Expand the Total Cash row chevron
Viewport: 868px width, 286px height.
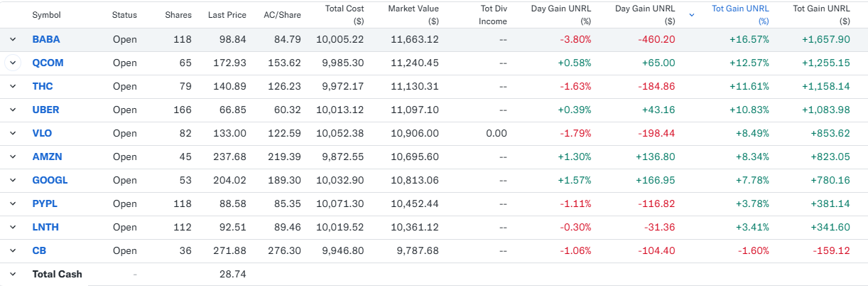coord(12,275)
